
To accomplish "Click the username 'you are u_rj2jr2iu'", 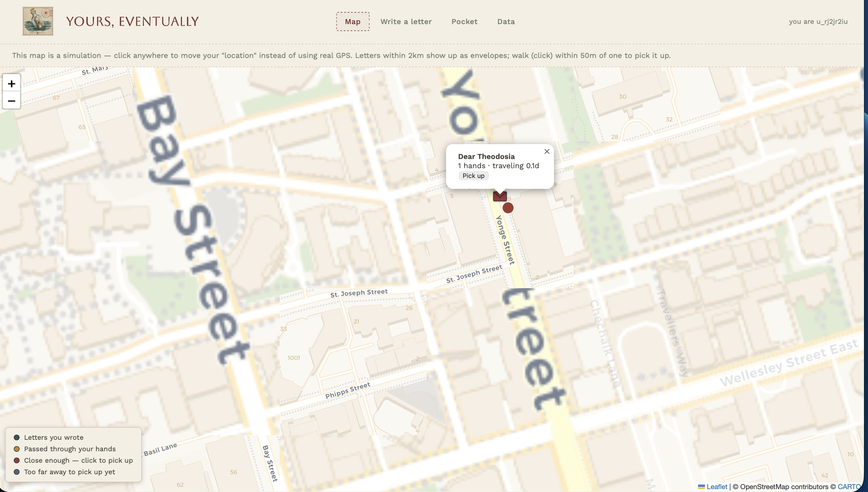I will pos(818,22).
